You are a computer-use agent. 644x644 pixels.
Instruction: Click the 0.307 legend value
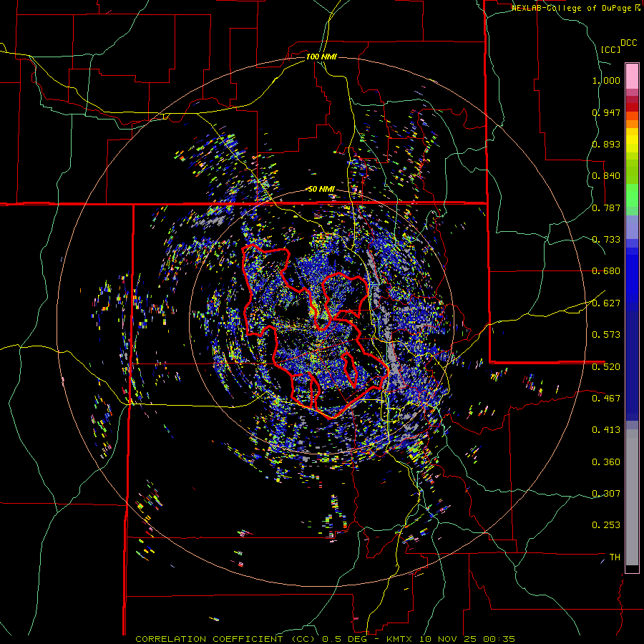click(606, 494)
